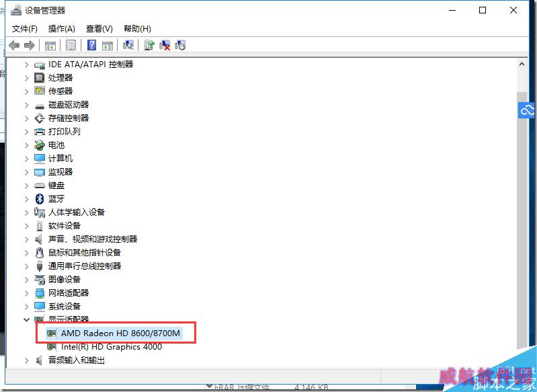Open the 操作(A) menu
The height and width of the screenshot is (392, 537).
point(62,29)
